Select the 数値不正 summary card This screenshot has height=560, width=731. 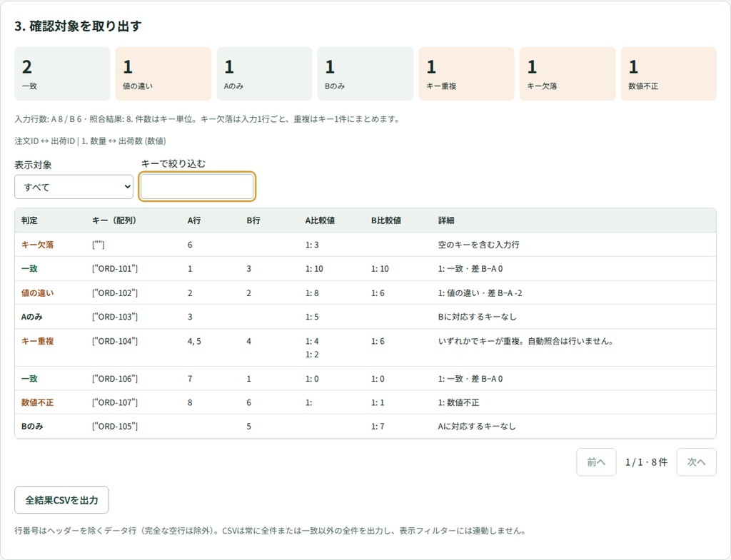[668, 73]
